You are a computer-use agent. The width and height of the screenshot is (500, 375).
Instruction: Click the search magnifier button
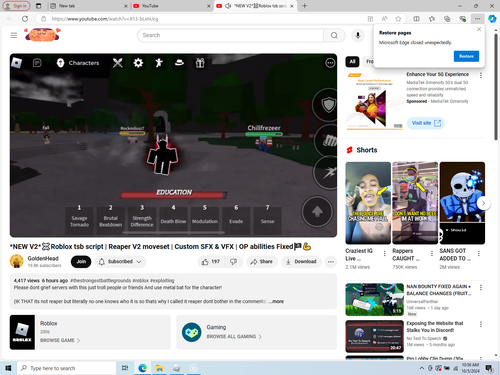tap(334, 35)
